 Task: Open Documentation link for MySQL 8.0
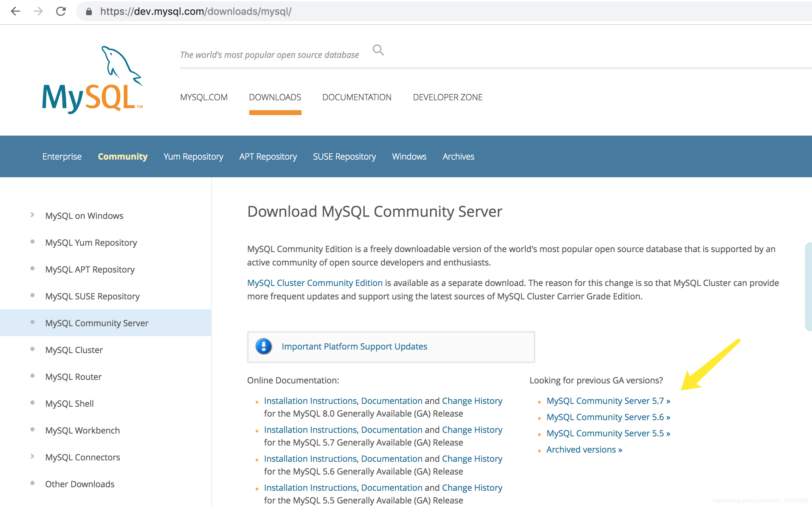(x=392, y=401)
